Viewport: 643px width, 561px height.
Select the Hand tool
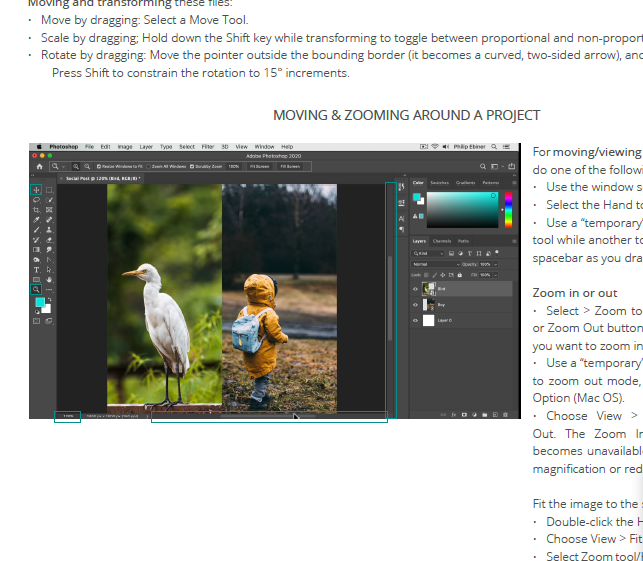point(49,280)
